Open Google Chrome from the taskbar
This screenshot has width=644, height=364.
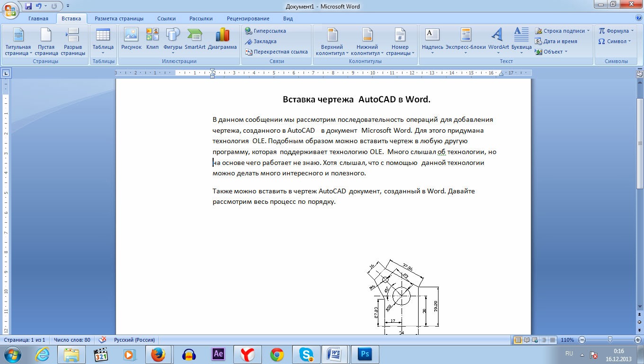click(x=277, y=354)
